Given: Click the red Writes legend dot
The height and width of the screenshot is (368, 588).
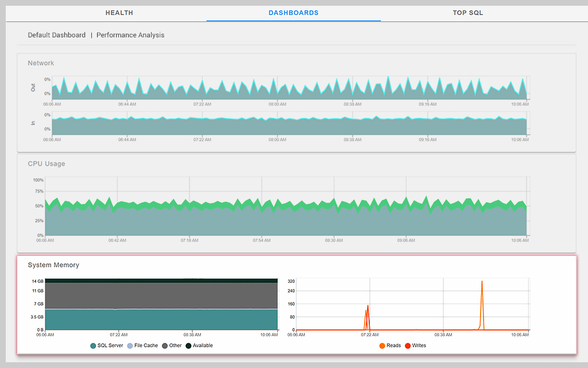Looking at the screenshot, I should tap(408, 346).
